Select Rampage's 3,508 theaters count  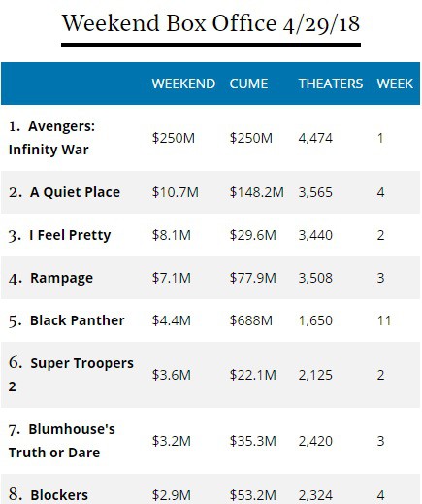tap(315, 278)
